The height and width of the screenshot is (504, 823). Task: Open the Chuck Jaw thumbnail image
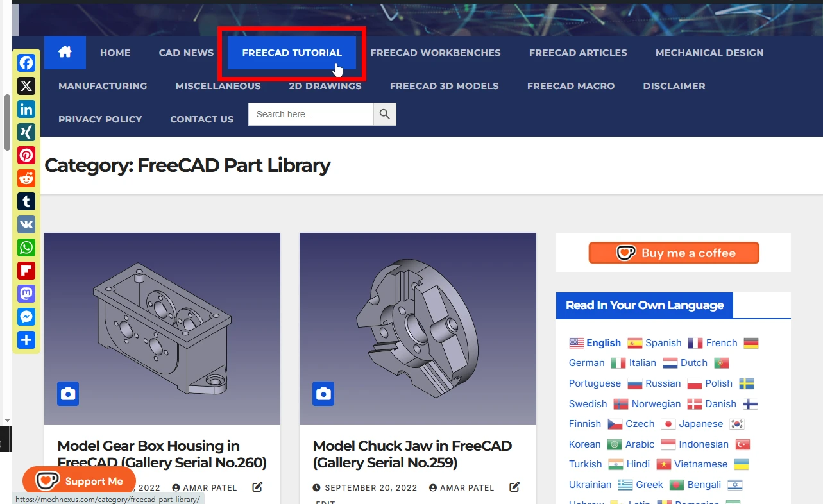click(x=418, y=329)
